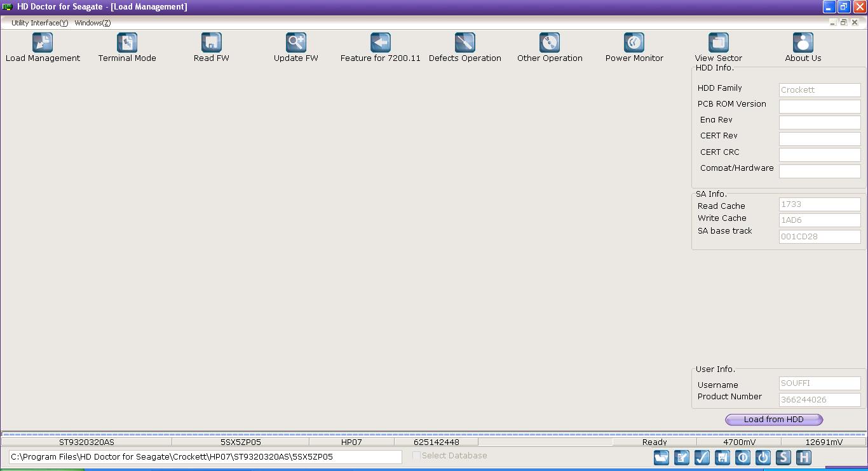This screenshot has height=471, width=868.
Task: Open the Windows(Z) menu
Action: 93,23
